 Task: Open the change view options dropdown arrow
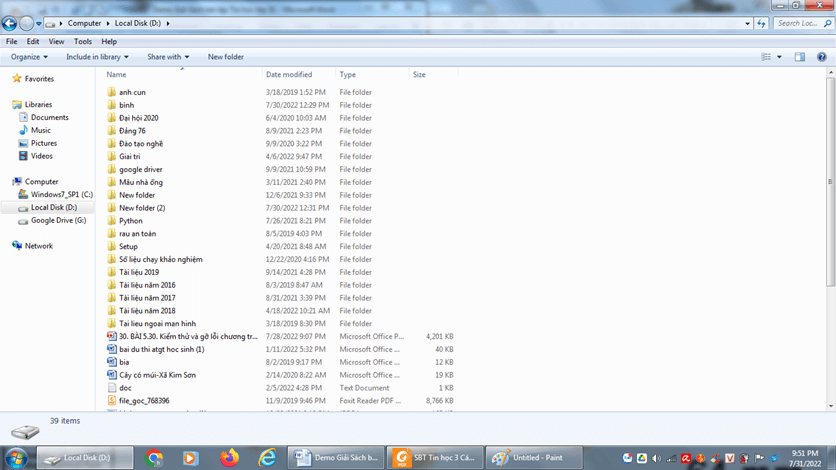click(780, 57)
